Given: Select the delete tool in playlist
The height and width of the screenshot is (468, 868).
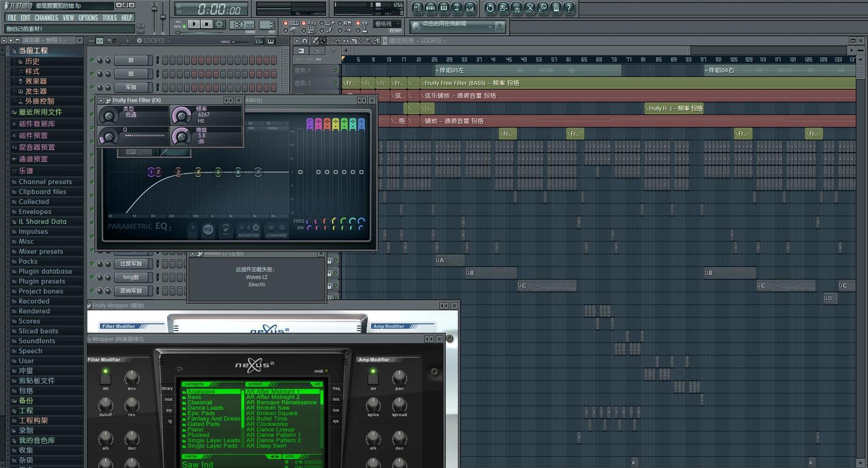Looking at the screenshot, I should (x=330, y=41).
